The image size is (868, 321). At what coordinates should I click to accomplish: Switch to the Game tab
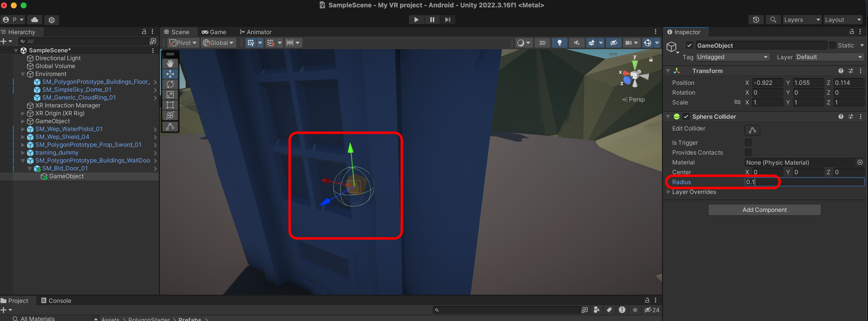click(x=214, y=32)
